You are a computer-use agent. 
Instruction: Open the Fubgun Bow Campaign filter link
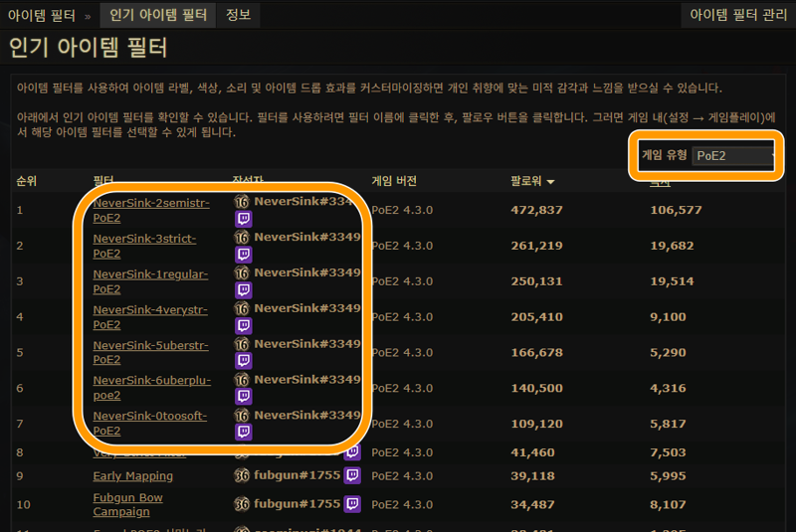[x=128, y=504]
